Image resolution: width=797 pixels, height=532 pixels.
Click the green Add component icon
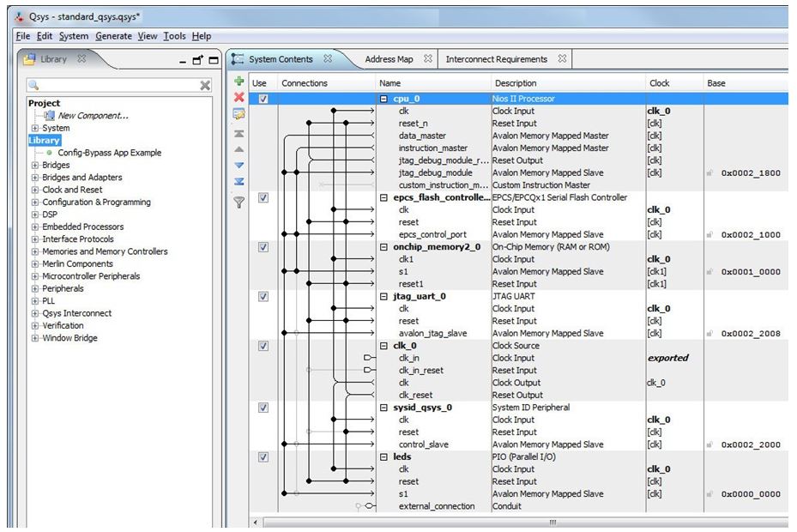click(x=239, y=82)
